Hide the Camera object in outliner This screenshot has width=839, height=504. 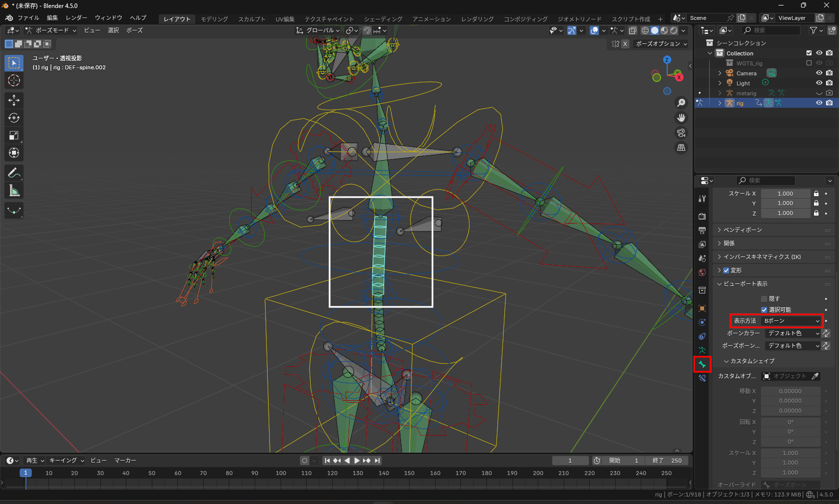tap(819, 73)
